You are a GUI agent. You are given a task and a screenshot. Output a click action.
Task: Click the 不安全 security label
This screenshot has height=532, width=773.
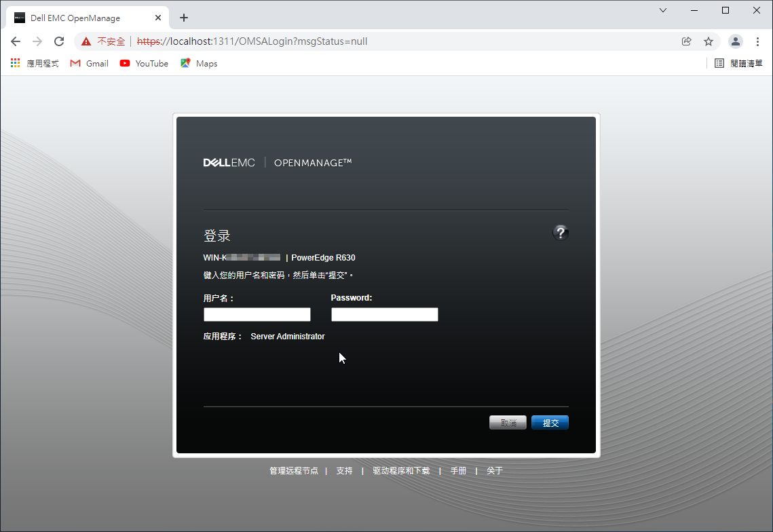(x=111, y=41)
